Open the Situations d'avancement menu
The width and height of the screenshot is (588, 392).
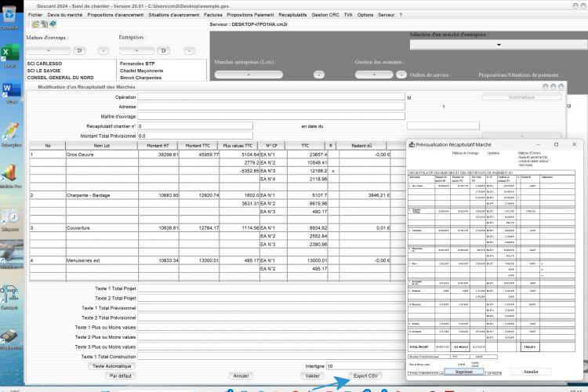pyautogui.click(x=173, y=15)
